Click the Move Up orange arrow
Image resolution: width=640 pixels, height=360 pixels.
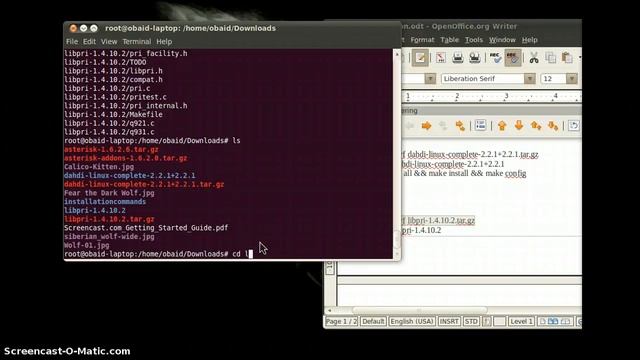tap(502, 126)
